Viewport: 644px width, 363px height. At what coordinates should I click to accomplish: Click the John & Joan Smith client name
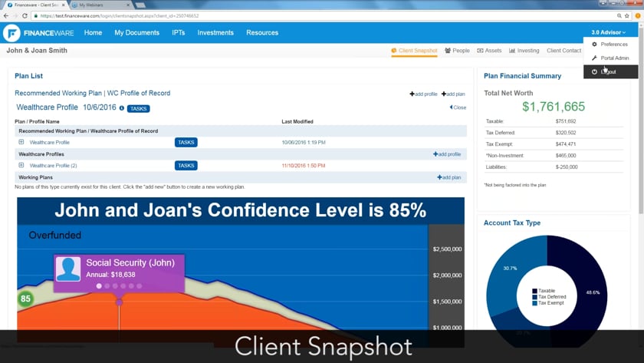37,51
